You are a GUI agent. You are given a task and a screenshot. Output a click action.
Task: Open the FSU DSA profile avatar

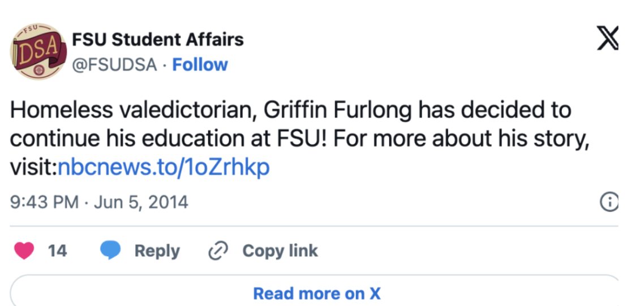38,52
